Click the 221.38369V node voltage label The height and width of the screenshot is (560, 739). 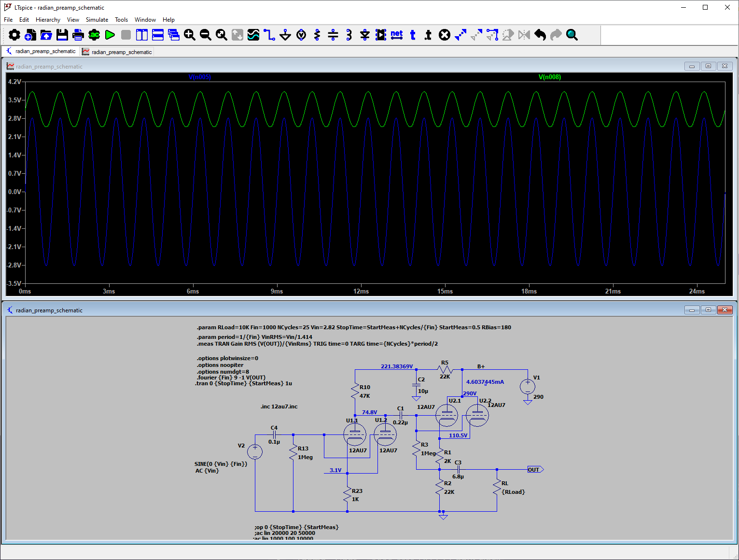tap(397, 366)
